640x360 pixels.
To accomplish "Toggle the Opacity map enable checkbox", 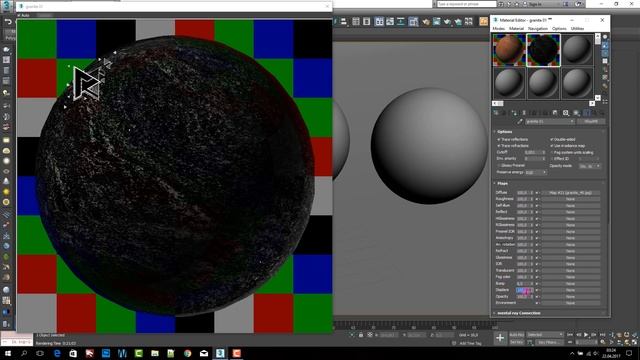I will pyautogui.click(x=537, y=297).
